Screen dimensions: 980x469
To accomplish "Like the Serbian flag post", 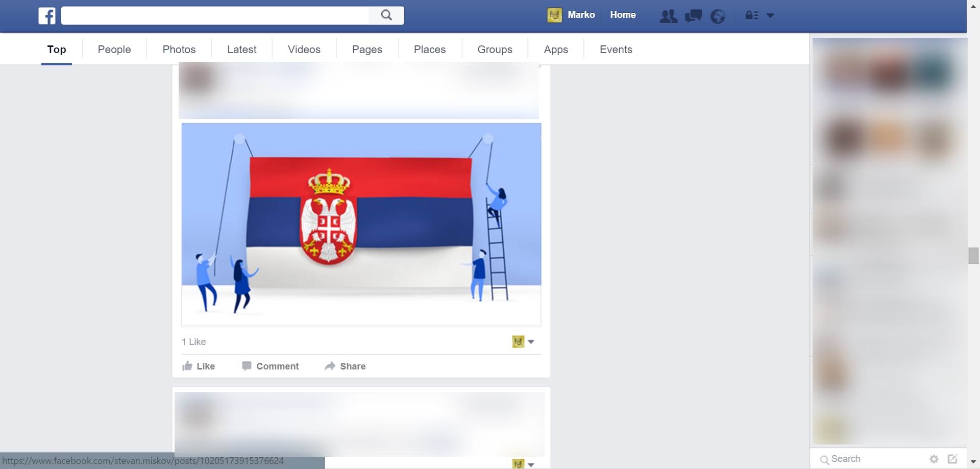I will click(199, 366).
